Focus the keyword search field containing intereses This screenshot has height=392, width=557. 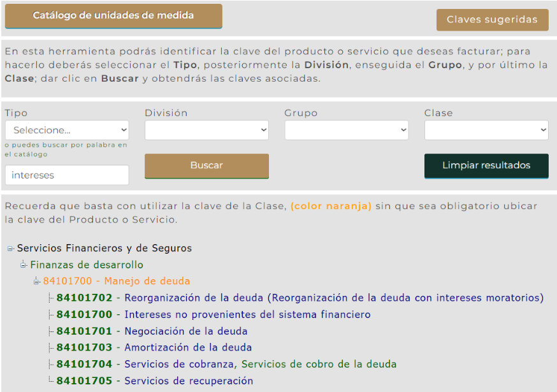67,175
